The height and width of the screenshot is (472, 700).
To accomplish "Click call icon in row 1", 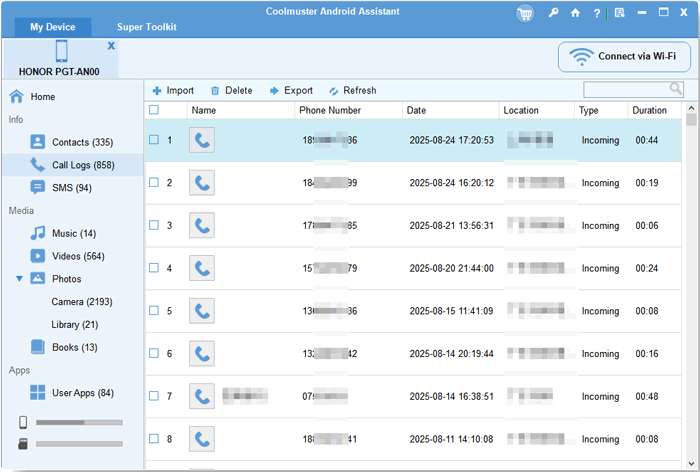I will [x=202, y=140].
